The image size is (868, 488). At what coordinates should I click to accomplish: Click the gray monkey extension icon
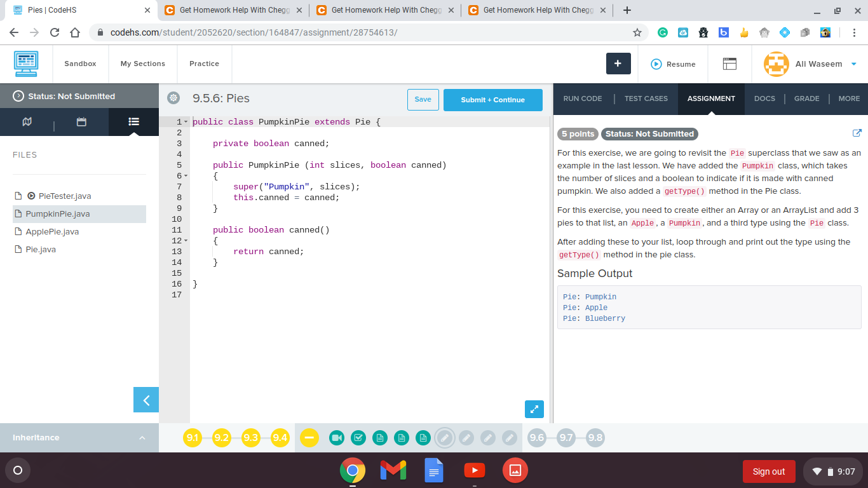pos(764,32)
